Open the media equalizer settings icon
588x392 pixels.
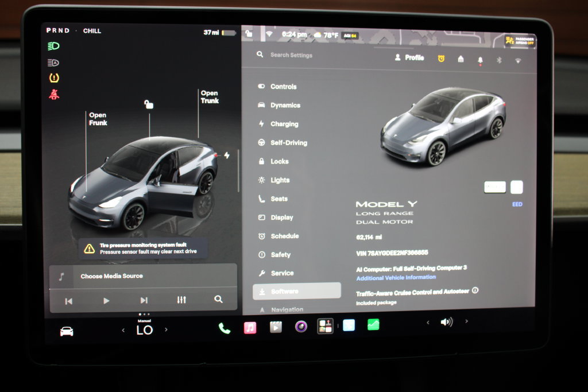181,300
